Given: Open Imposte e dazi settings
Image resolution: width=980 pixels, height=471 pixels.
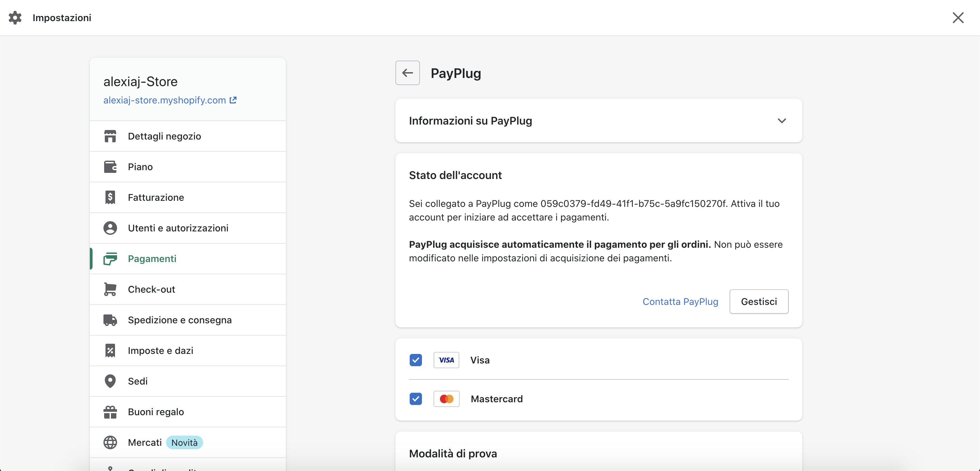Looking at the screenshot, I should (x=188, y=351).
